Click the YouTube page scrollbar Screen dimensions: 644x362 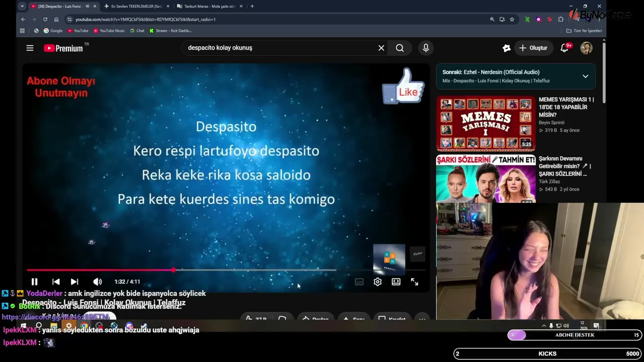click(x=604, y=73)
